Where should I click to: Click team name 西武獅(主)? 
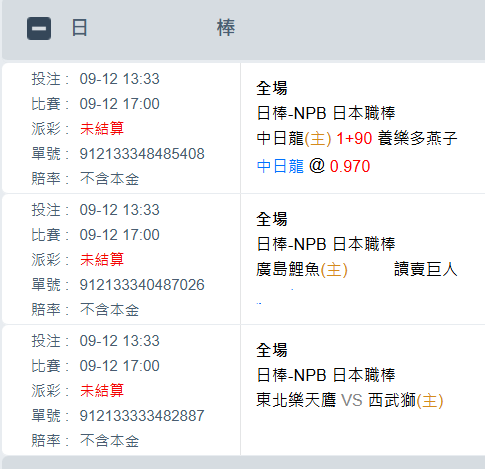click(x=406, y=400)
